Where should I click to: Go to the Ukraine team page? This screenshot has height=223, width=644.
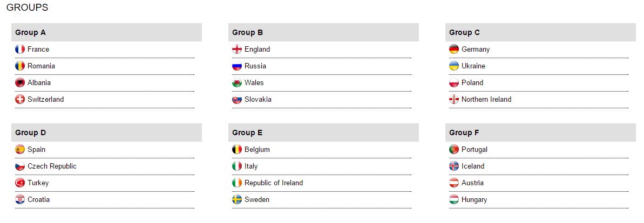[x=473, y=66]
